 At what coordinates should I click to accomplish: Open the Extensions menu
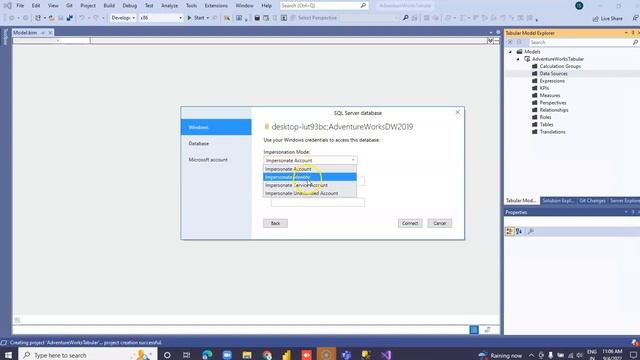[x=216, y=6]
